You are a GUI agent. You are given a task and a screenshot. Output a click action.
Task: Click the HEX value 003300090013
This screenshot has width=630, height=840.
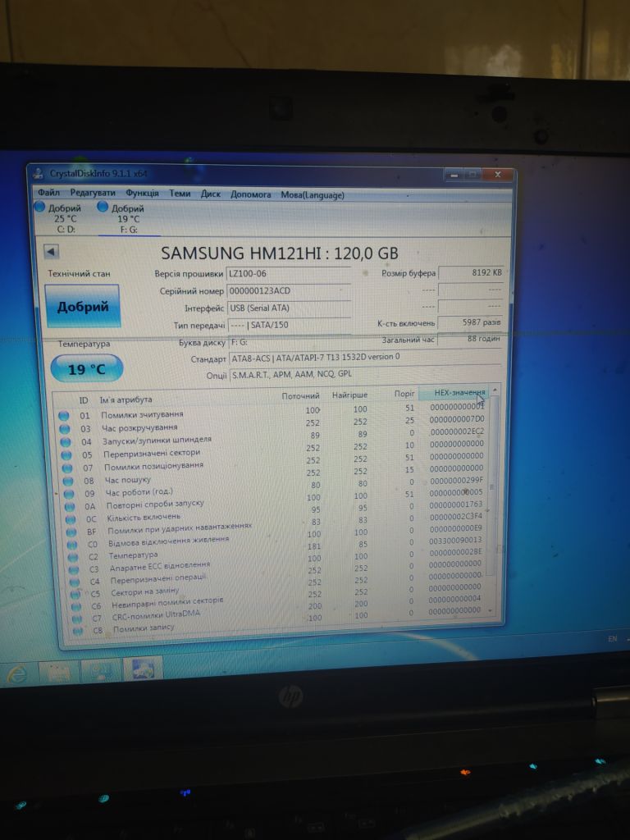click(455, 541)
